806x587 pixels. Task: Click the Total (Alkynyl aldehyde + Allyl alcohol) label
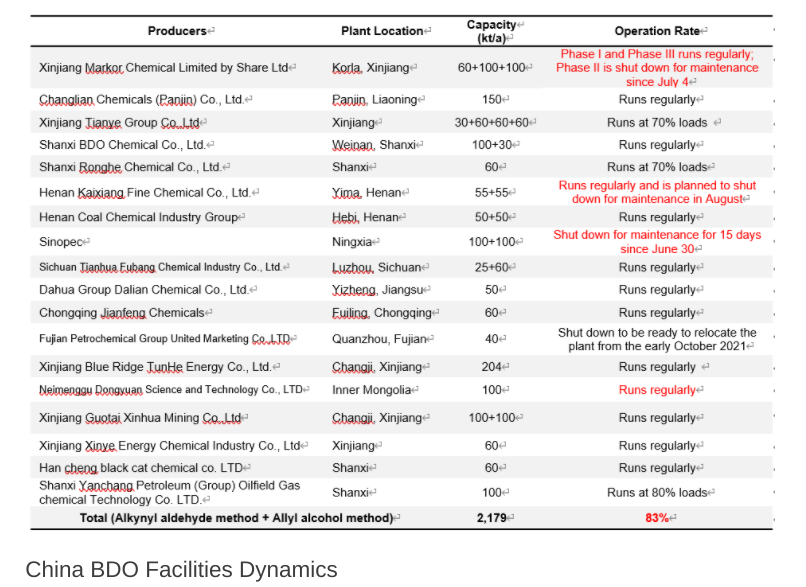[236, 518]
